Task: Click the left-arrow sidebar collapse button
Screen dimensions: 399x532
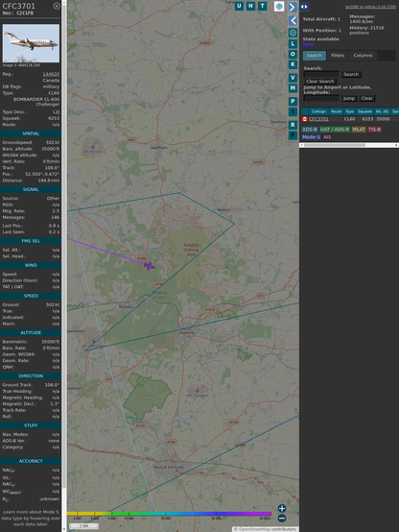Action: point(293,20)
